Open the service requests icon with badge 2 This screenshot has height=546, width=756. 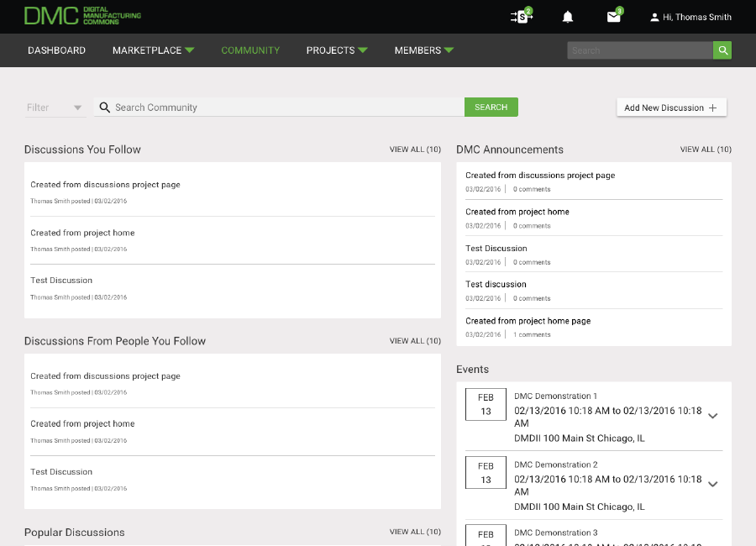521,17
